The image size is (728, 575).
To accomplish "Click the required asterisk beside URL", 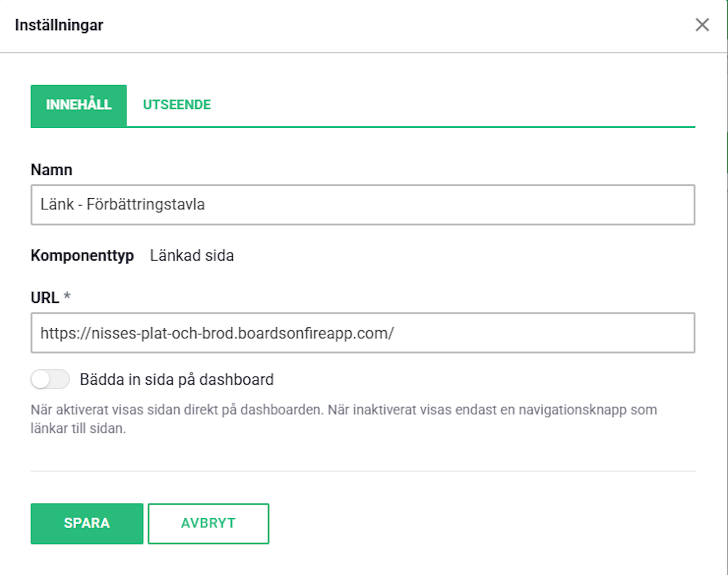I will click(x=67, y=296).
